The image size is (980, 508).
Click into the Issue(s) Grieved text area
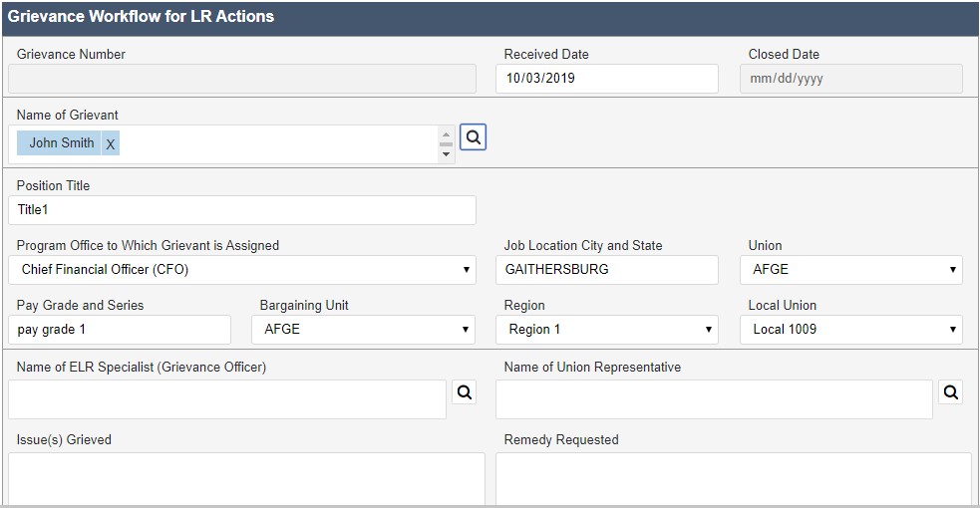click(x=246, y=479)
